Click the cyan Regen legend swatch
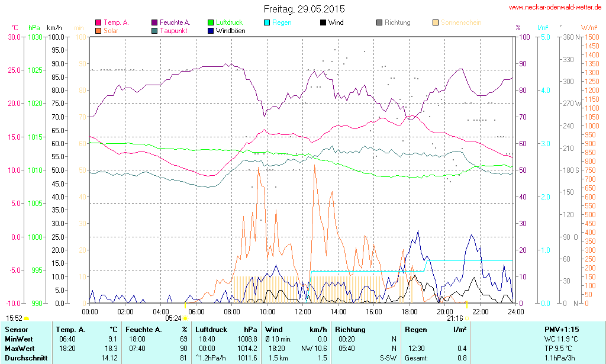Viewport: 606px width, 364px height. pyautogui.click(x=267, y=23)
